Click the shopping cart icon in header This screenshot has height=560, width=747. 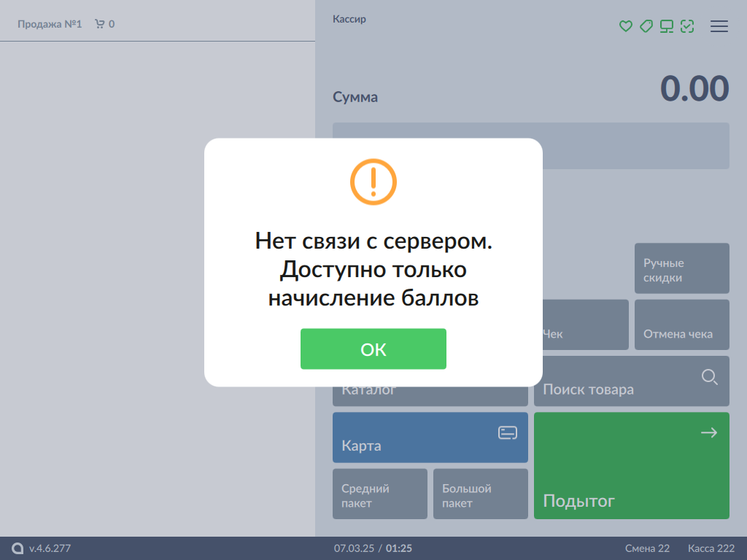point(100,24)
